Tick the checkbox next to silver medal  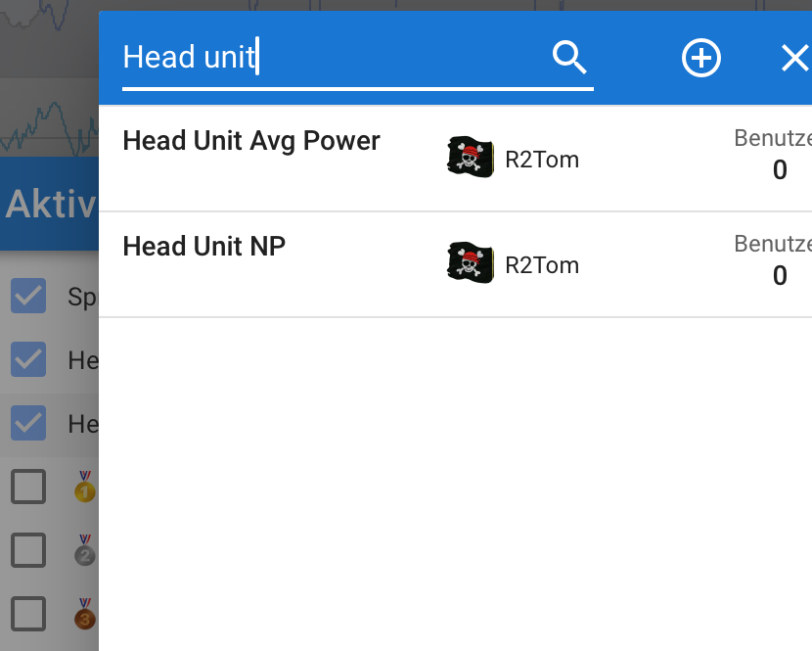(x=28, y=550)
